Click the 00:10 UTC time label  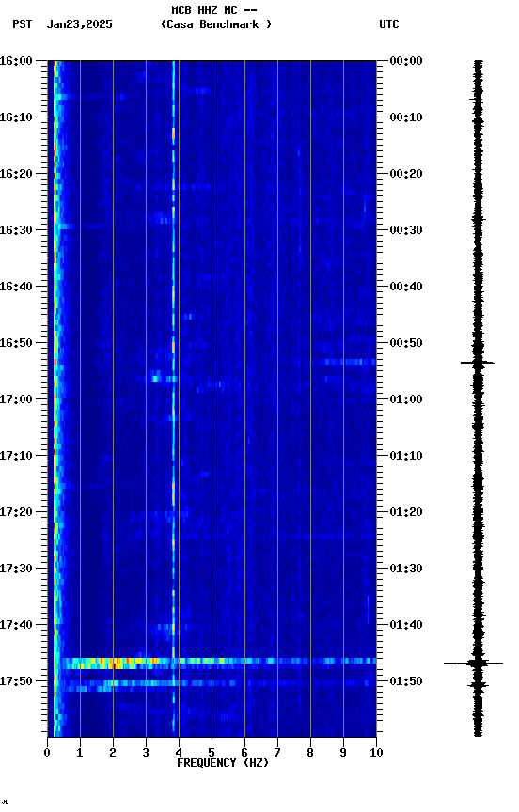pos(406,117)
